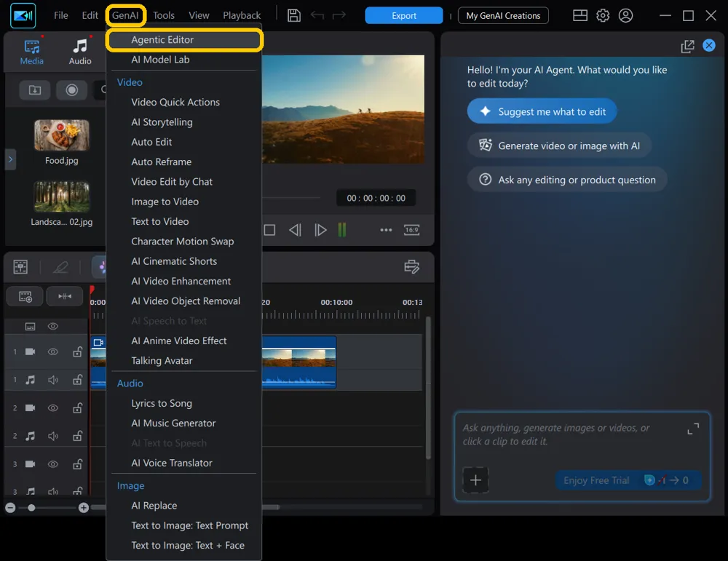
Task: Select the Food.jpg thumbnail
Action: [62, 135]
